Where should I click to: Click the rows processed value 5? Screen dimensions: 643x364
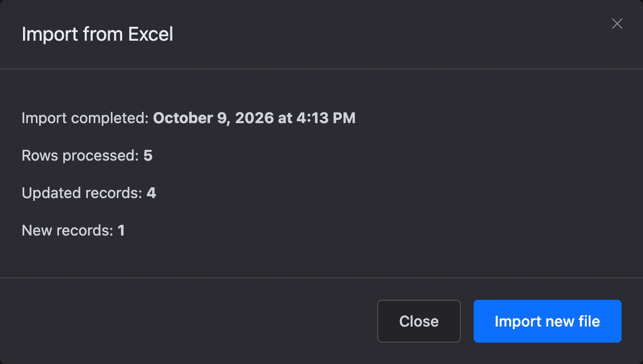[148, 156]
